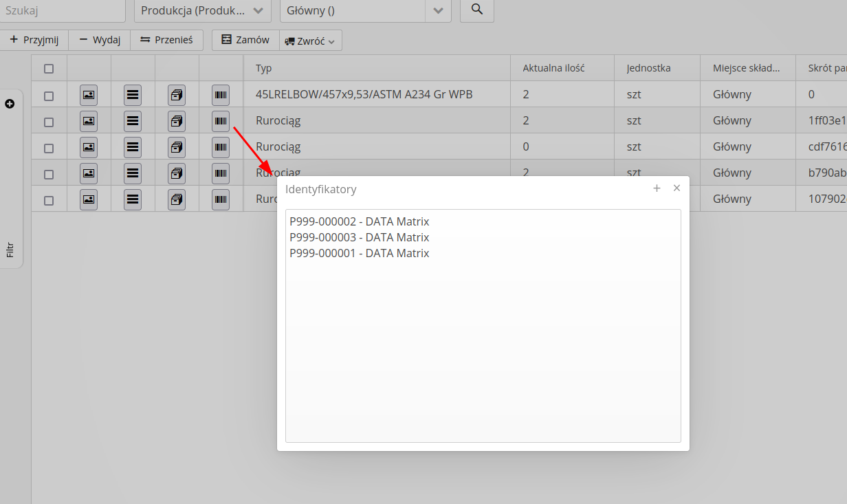
Task: Click the Przyjmij button
Action: [x=34, y=40]
